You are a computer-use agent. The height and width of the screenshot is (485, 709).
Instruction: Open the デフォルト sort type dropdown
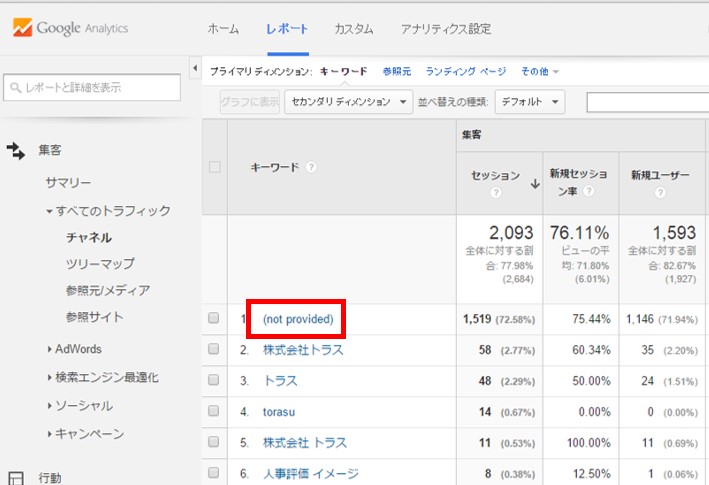[530, 102]
